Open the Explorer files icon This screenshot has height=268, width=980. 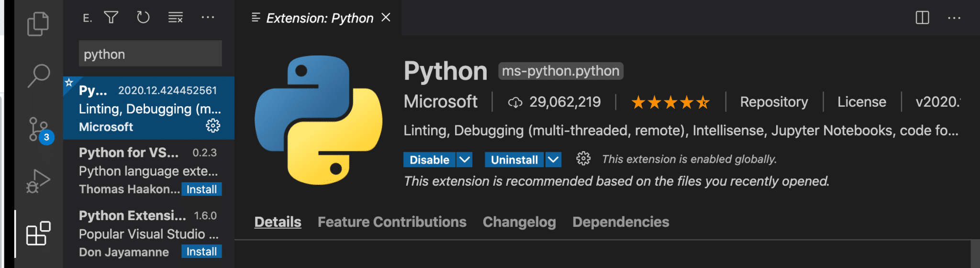tap(38, 24)
